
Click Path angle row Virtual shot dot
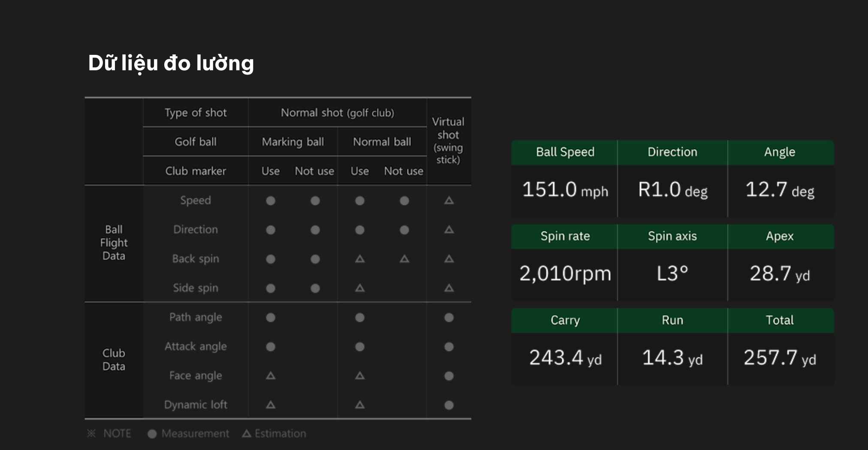click(x=449, y=318)
